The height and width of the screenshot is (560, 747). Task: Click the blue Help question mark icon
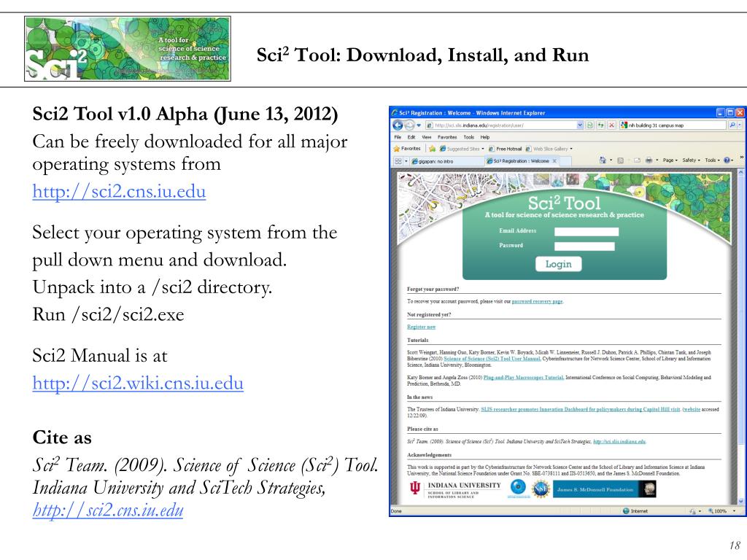727,160
